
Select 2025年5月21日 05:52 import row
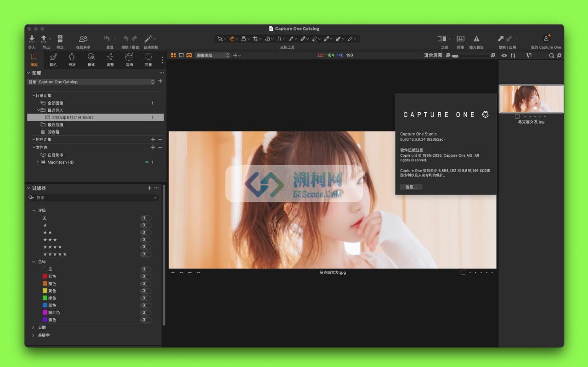coord(96,117)
